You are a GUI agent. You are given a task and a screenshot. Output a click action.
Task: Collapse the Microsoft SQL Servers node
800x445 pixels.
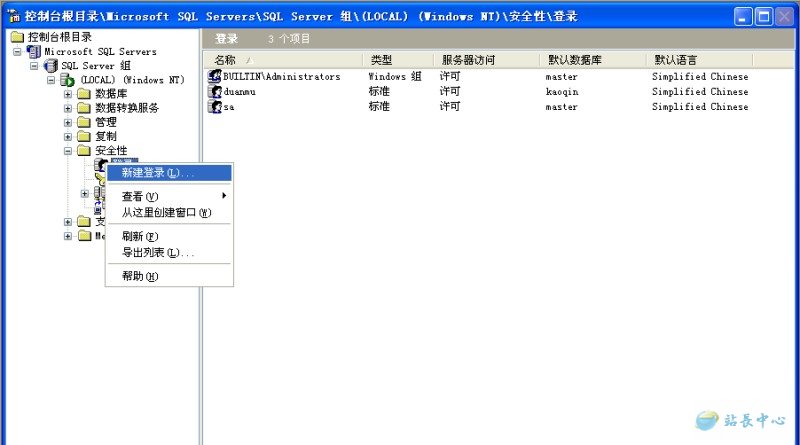(x=17, y=52)
